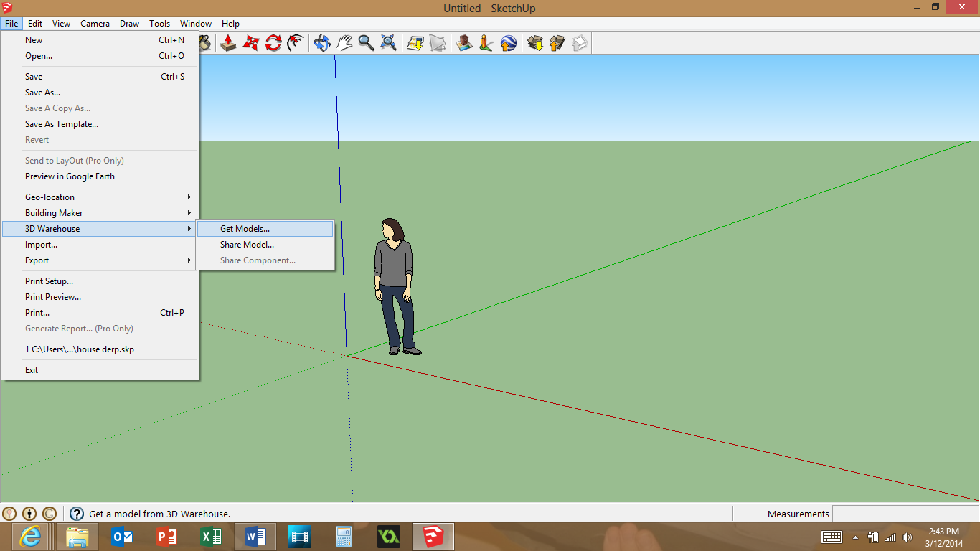Expand the Building Maker submenu
The width and height of the screenshot is (980, 551).
100,213
